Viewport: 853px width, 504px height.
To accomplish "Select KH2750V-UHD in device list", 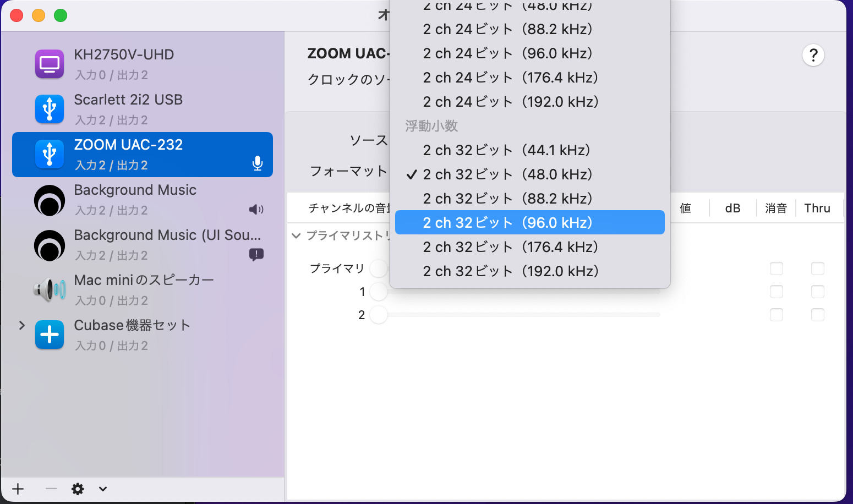I will pos(143,64).
